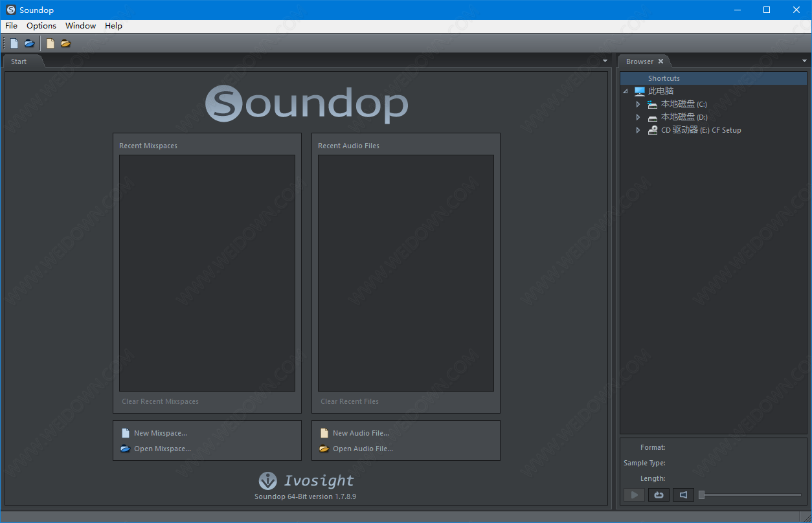Viewport: 812px width, 523px height.
Task: Close the Browser panel tab
Action: click(660, 61)
